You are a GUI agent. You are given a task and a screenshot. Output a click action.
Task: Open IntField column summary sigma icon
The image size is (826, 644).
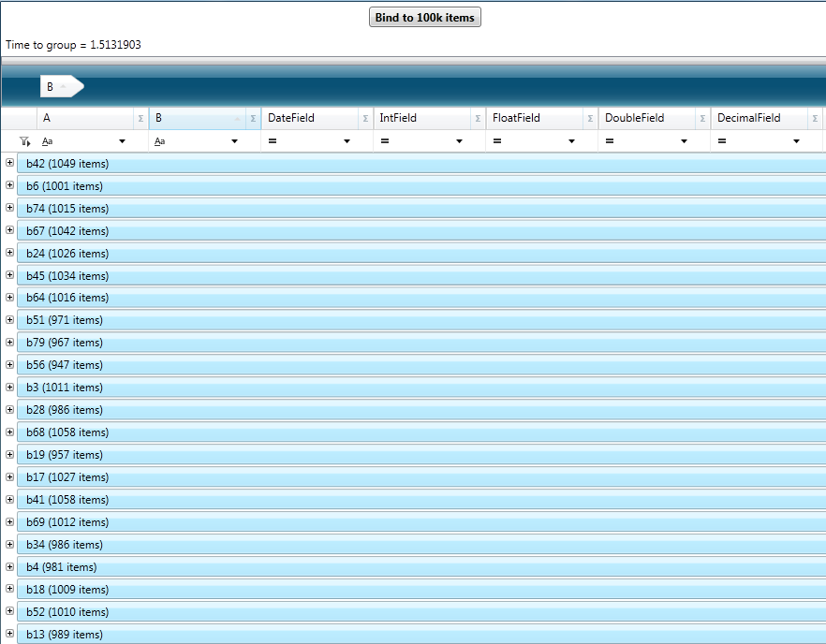point(478,119)
